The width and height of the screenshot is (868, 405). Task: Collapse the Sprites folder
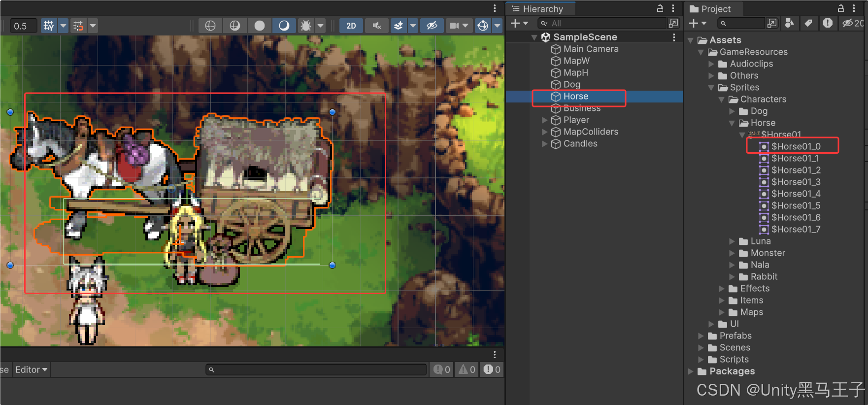(711, 88)
